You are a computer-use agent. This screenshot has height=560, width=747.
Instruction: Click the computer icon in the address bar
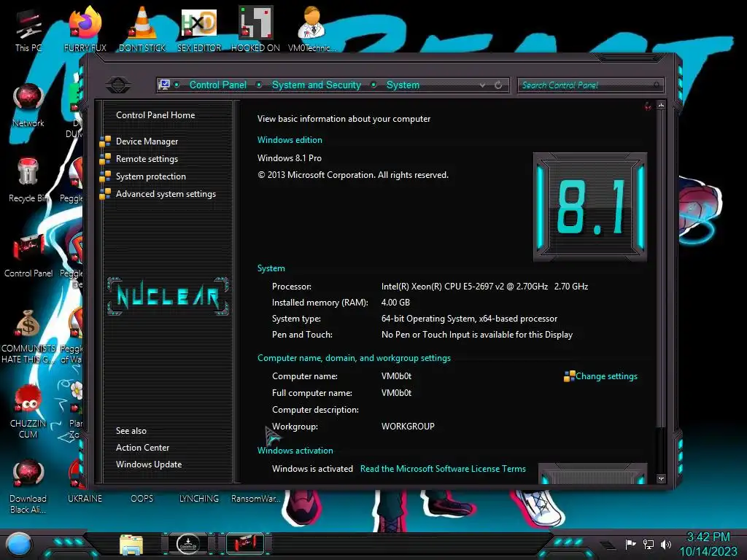[164, 85]
